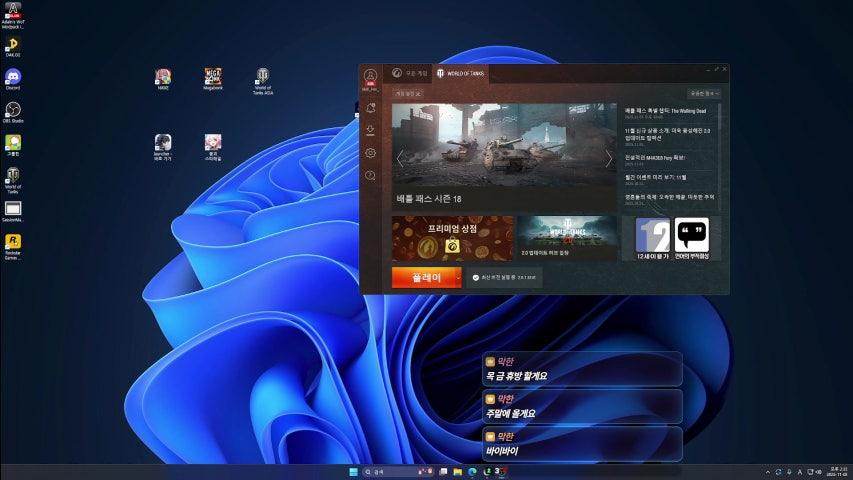Viewport: 853px width, 480px height.
Task: Open the launcher downloads icon
Action: (x=371, y=130)
